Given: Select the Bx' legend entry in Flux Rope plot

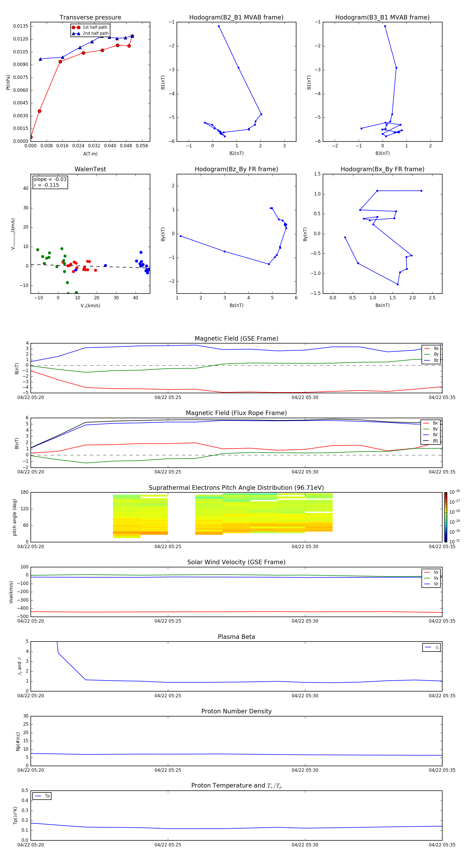Looking at the screenshot, I should pyautogui.click(x=431, y=423).
